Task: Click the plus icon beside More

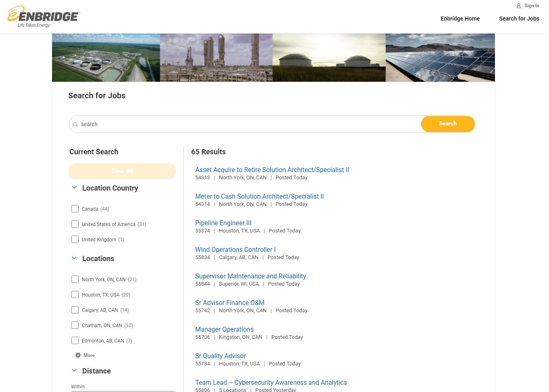Action: click(78, 355)
